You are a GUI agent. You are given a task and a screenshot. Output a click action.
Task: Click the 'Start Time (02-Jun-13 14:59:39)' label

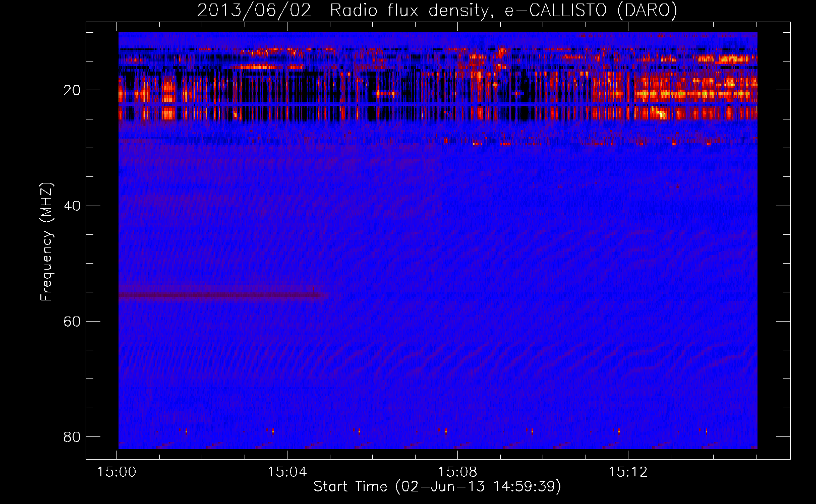437,486
